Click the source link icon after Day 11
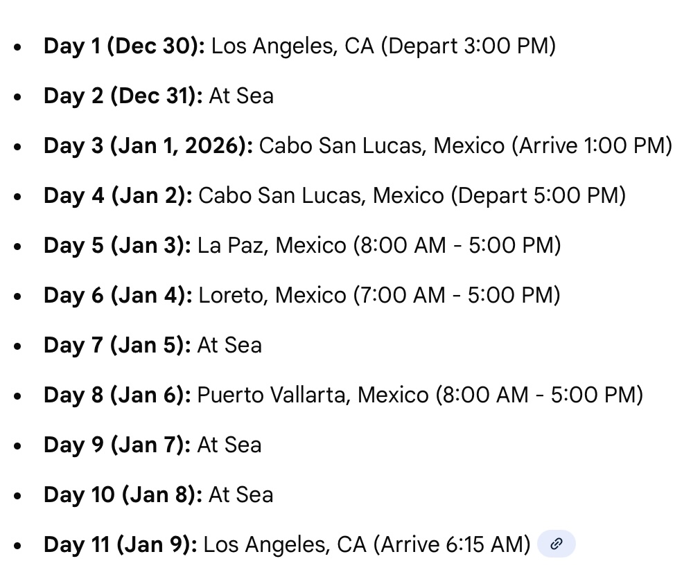The height and width of the screenshot is (588, 700). (x=556, y=544)
